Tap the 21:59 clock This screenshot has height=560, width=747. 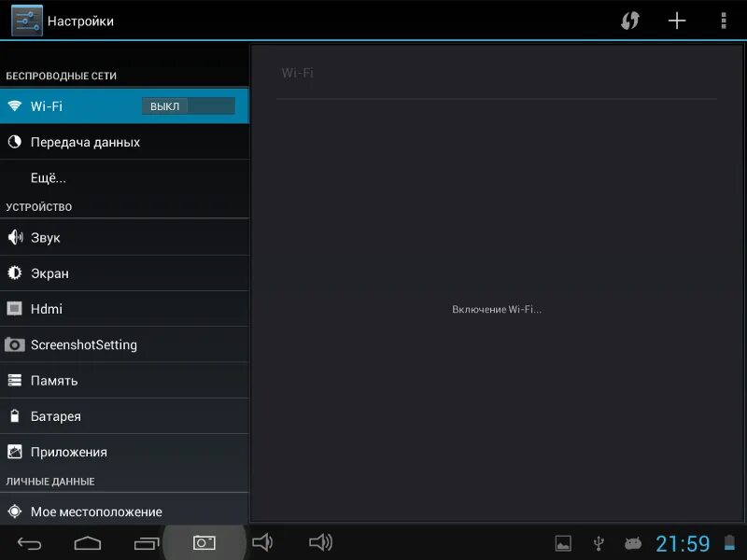tap(683, 543)
